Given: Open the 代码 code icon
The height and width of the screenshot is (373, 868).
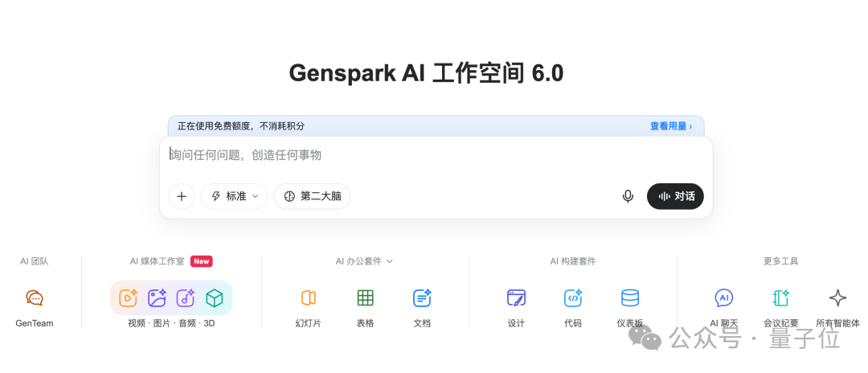Looking at the screenshot, I should click(573, 298).
